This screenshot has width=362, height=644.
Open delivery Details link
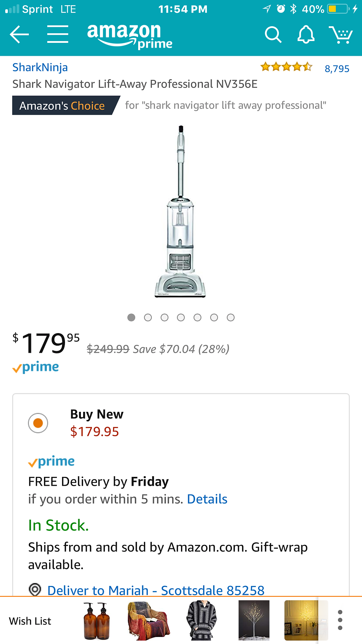(207, 499)
